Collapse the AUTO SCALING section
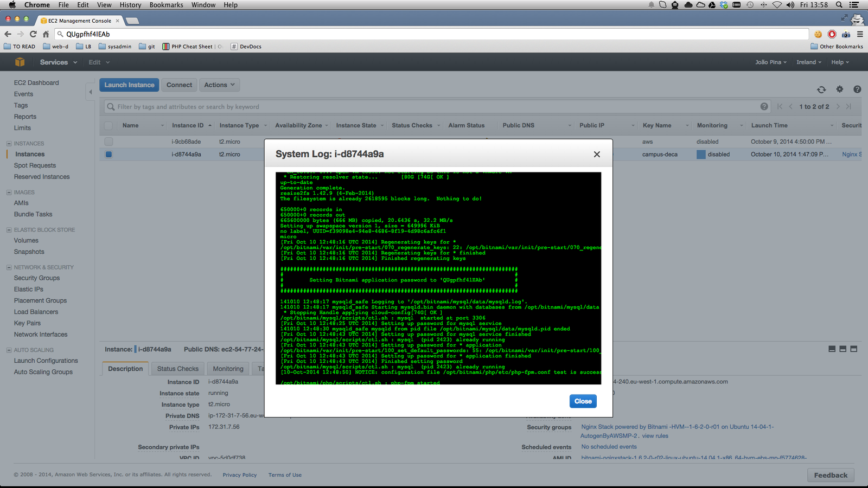The image size is (868, 488). (9, 350)
